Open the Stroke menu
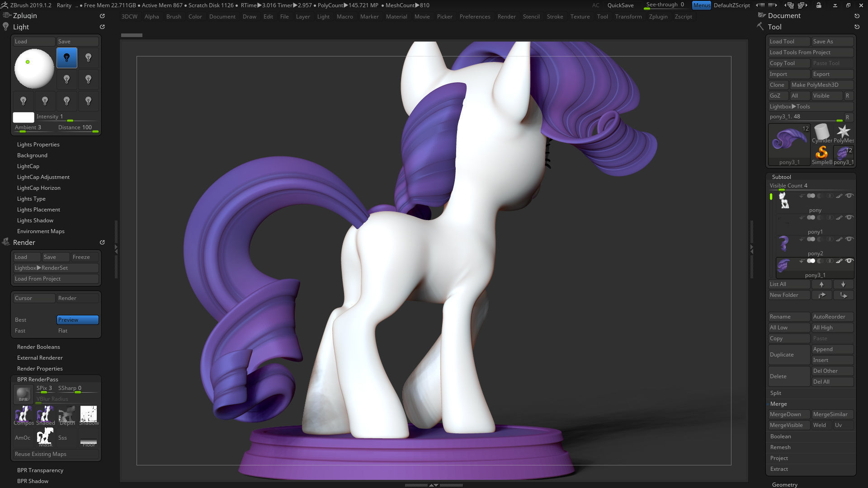The image size is (868, 488). [555, 17]
